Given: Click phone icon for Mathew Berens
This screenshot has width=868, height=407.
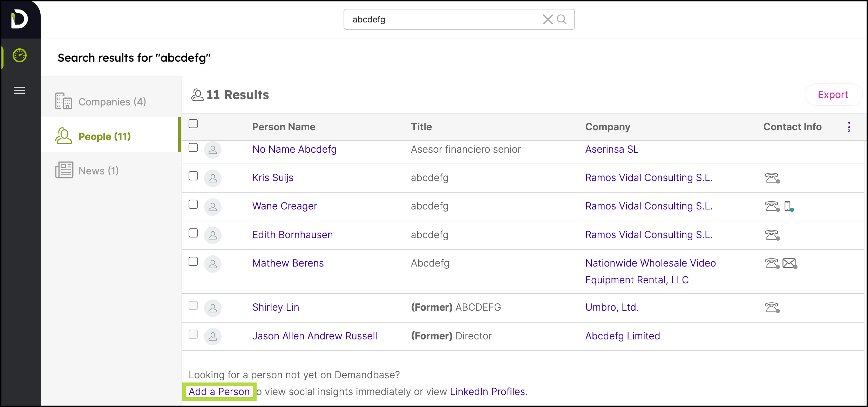Looking at the screenshot, I should point(772,263).
